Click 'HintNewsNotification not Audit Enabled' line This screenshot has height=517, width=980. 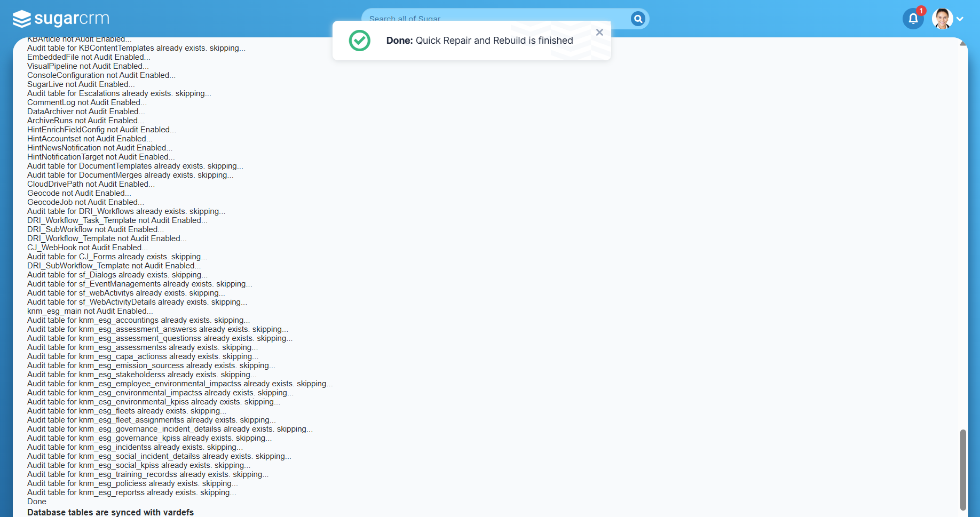pyautogui.click(x=100, y=148)
